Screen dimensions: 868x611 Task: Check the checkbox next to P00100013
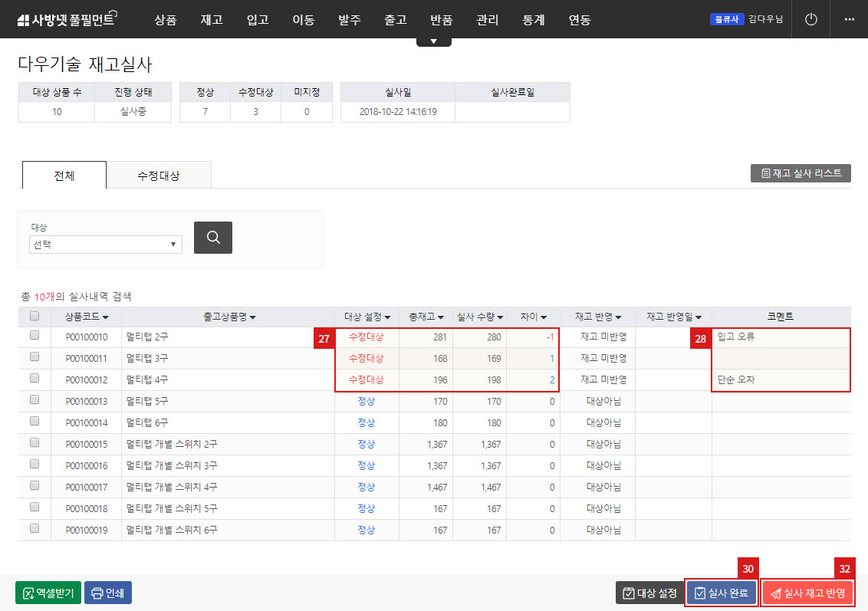[33, 401]
